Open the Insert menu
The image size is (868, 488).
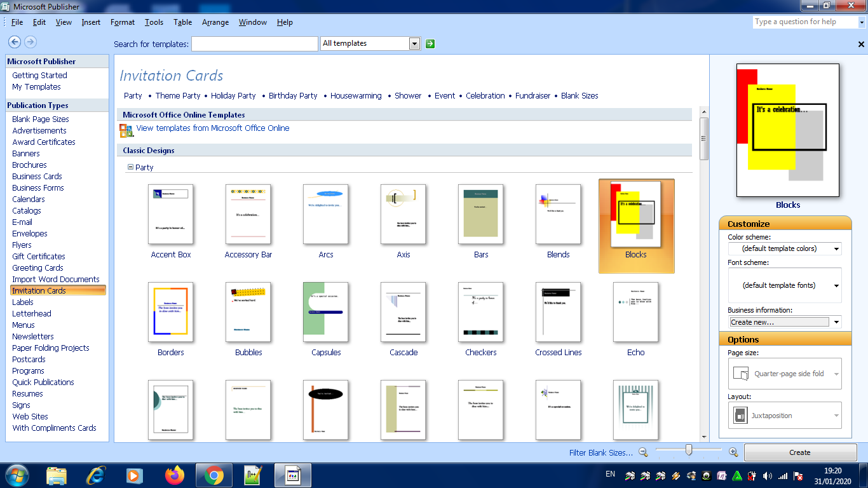coord(91,22)
